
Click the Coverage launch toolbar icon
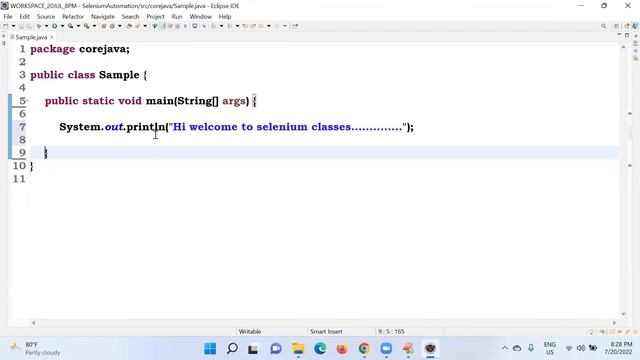(x=71, y=26)
